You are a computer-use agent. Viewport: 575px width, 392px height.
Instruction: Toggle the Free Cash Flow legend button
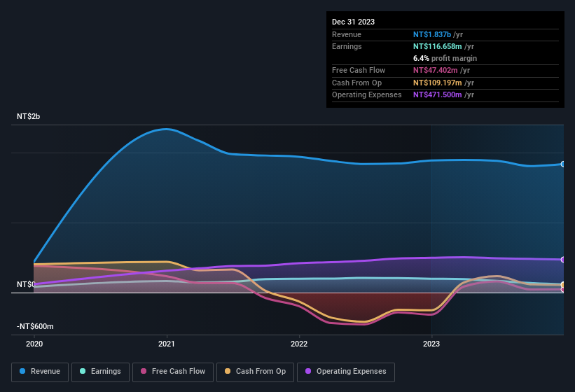pos(173,372)
